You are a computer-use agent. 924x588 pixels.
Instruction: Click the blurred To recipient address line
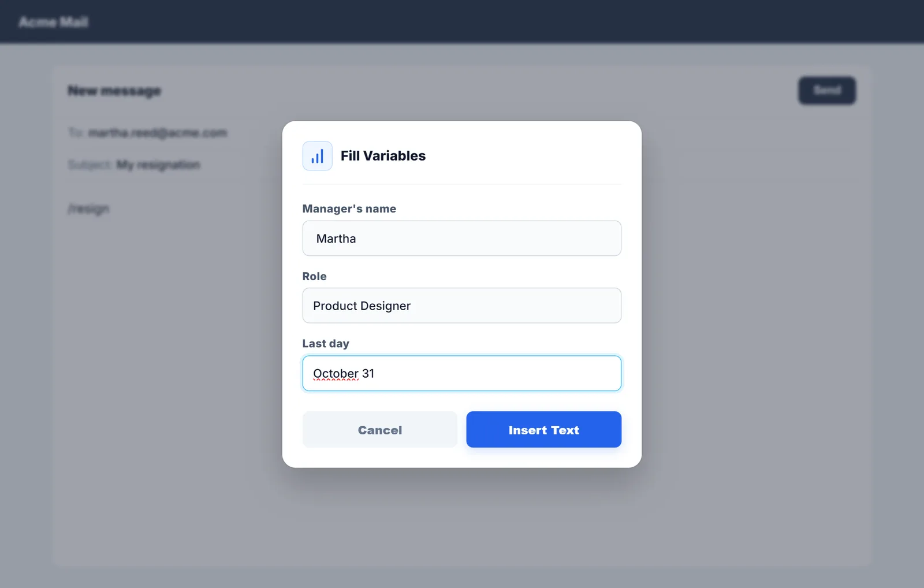pos(148,133)
